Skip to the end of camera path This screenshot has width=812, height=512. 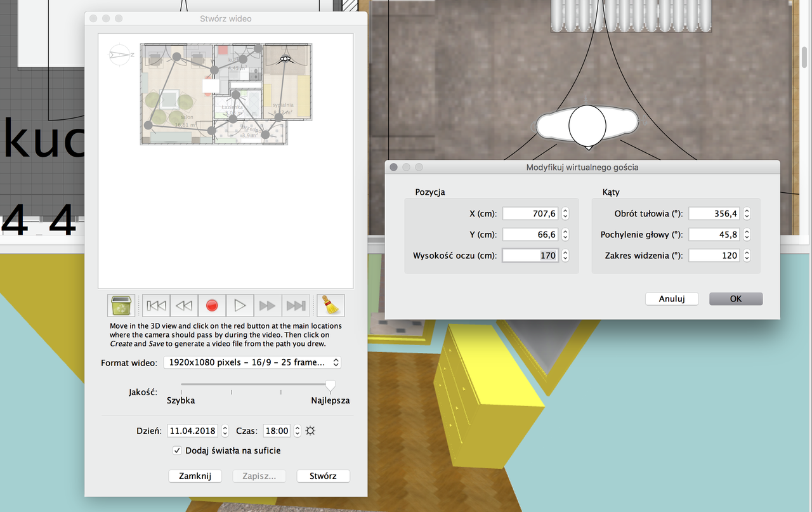click(296, 306)
